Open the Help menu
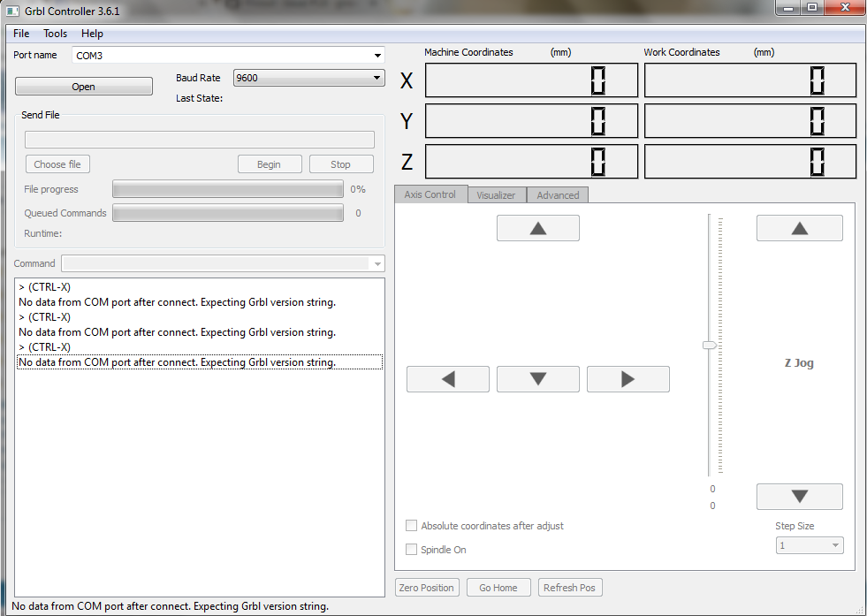The height and width of the screenshot is (616, 867). coord(92,34)
